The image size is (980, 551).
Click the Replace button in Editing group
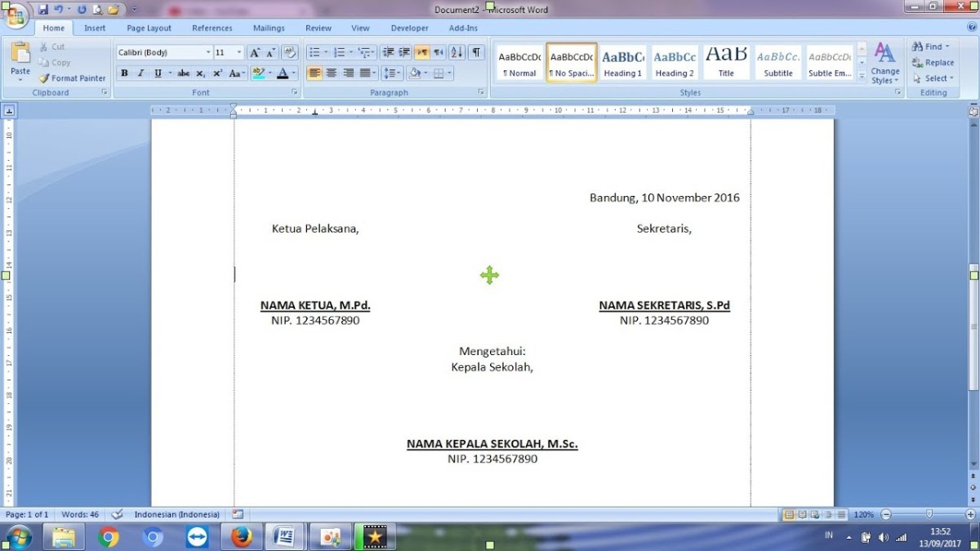tap(933, 62)
